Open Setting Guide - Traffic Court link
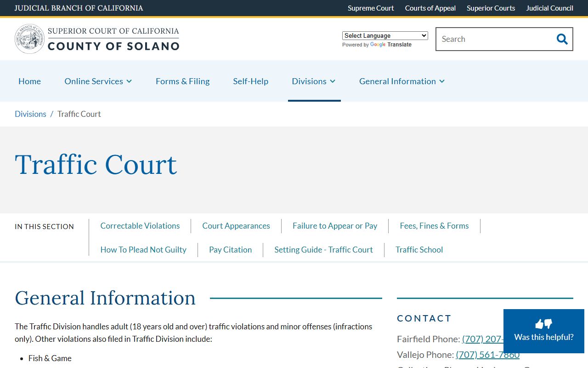The height and width of the screenshot is (368, 588). [323, 250]
